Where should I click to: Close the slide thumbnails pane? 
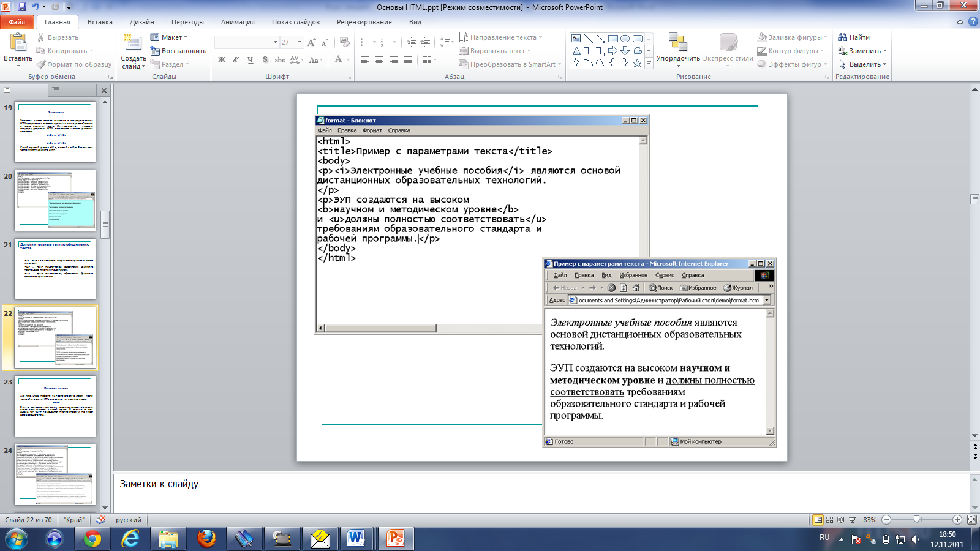coord(104,91)
